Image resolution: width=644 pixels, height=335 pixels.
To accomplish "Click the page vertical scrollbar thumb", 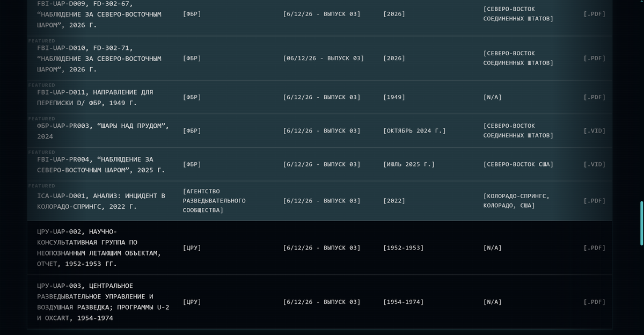I will 641,223.
